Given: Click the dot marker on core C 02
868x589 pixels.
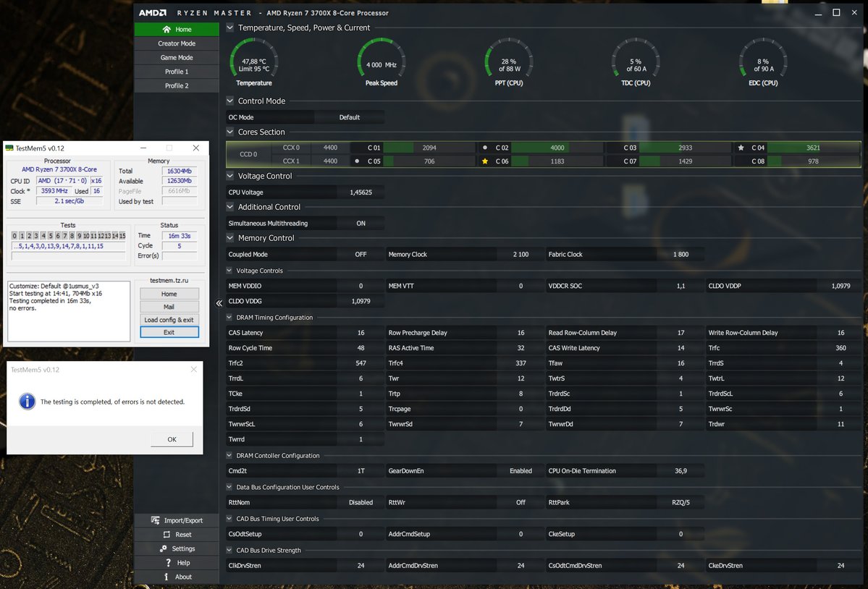Looking at the screenshot, I should [485, 148].
